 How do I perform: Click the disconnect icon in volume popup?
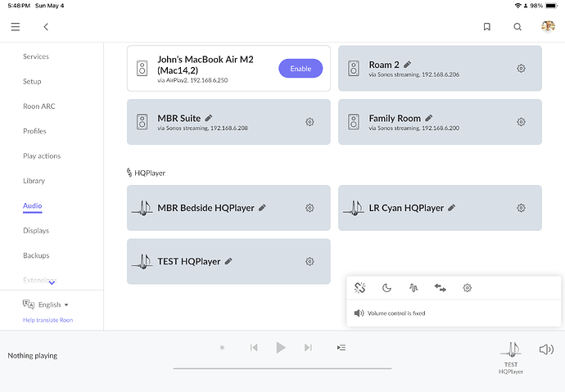click(x=360, y=287)
